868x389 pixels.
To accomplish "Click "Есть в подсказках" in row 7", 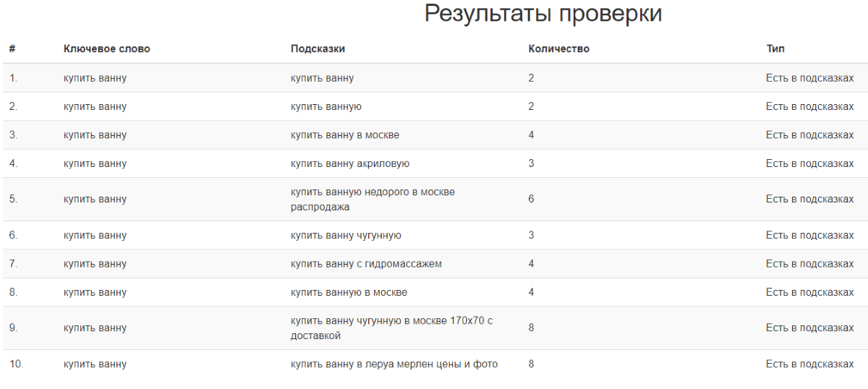I will (809, 264).
